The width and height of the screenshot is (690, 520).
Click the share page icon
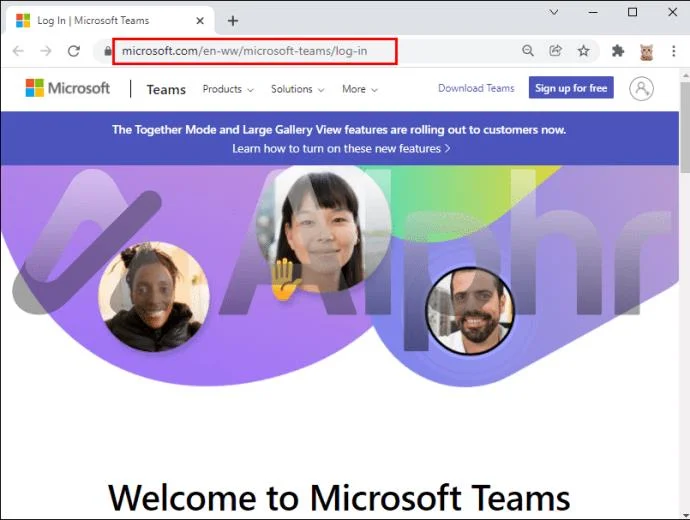pos(555,51)
